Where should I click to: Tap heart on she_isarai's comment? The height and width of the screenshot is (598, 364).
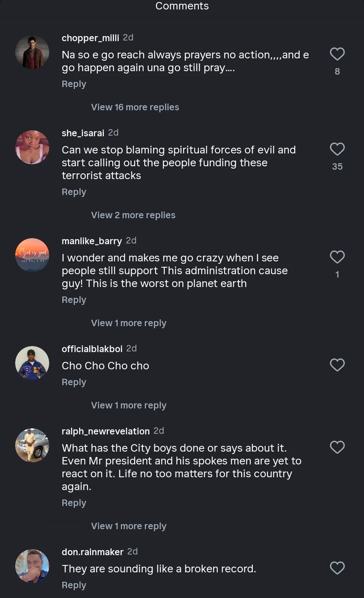[x=337, y=149]
